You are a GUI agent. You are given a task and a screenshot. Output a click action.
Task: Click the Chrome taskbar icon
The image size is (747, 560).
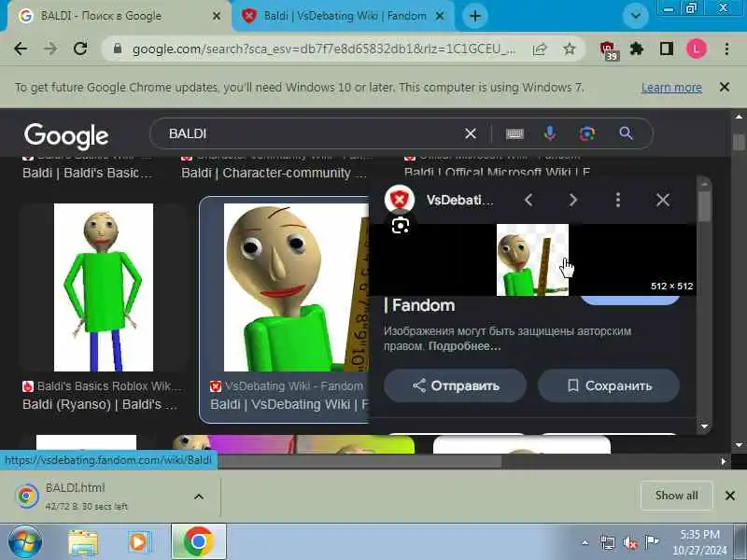point(199,542)
